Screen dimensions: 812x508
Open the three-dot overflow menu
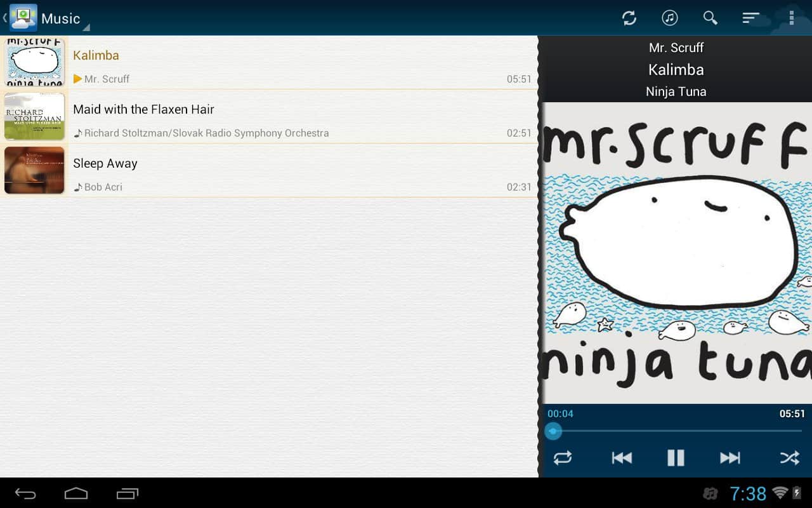[791, 18]
